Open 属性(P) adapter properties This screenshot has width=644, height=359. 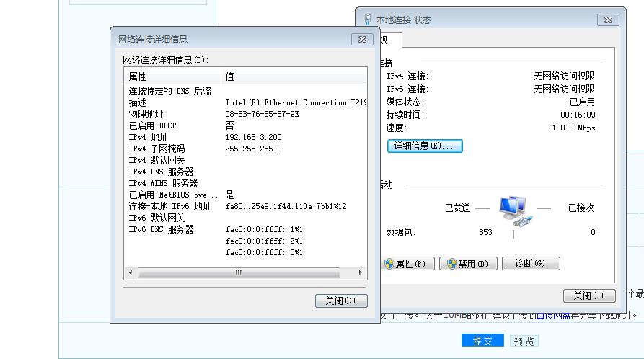(x=407, y=264)
